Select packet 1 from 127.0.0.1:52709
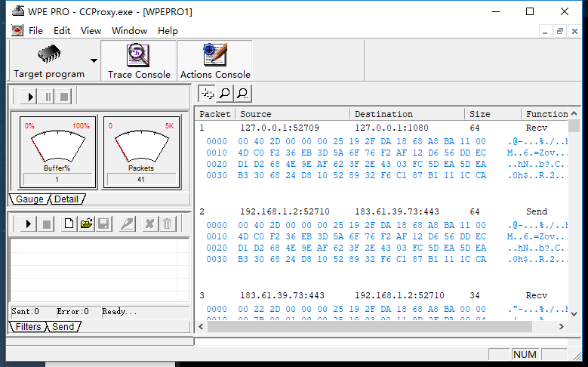This screenshot has height=367, width=588. coord(279,128)
